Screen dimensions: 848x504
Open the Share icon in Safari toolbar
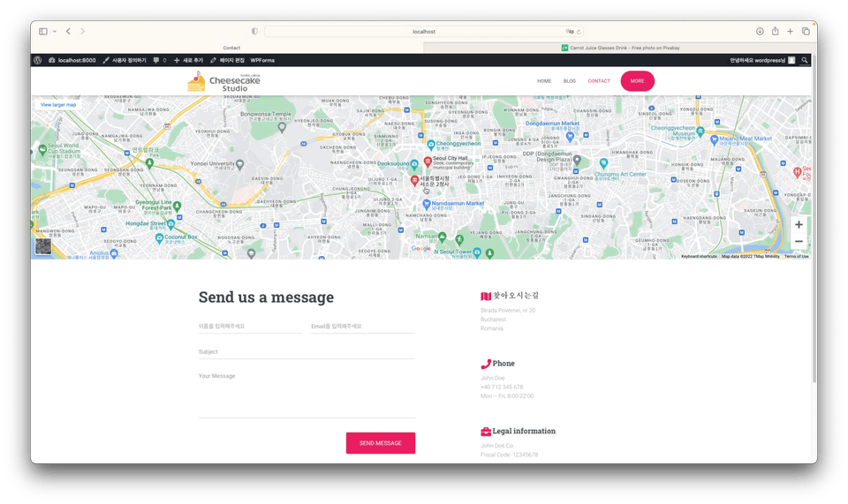(x=775, y=31)
